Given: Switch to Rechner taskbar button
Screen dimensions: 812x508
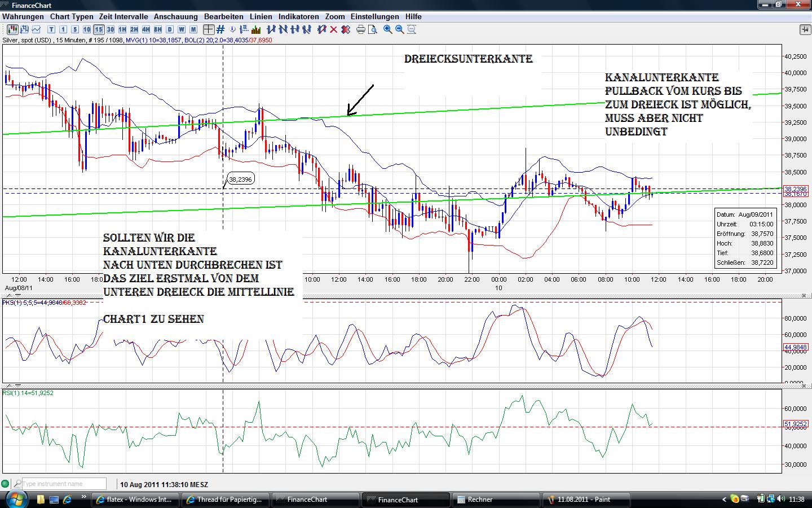Looking at the screenshot, I should 496,500.
